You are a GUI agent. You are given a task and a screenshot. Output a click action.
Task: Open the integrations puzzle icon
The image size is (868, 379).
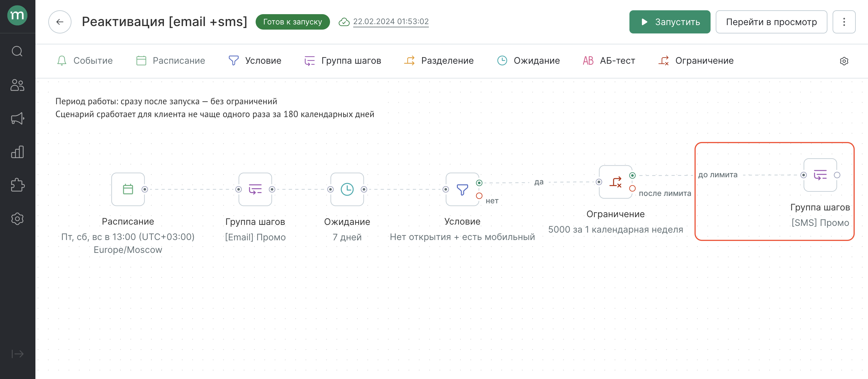(17, 185)
